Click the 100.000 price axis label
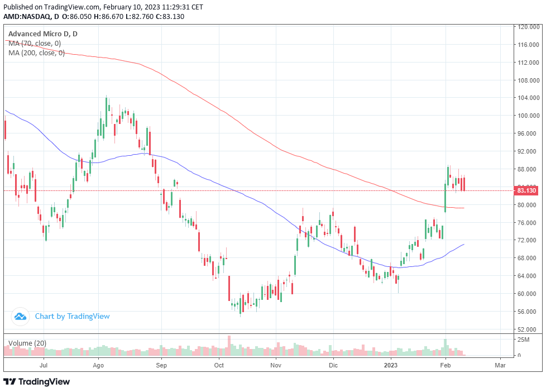This screenshot has height=392, width=546. click(x=529, y=116)
